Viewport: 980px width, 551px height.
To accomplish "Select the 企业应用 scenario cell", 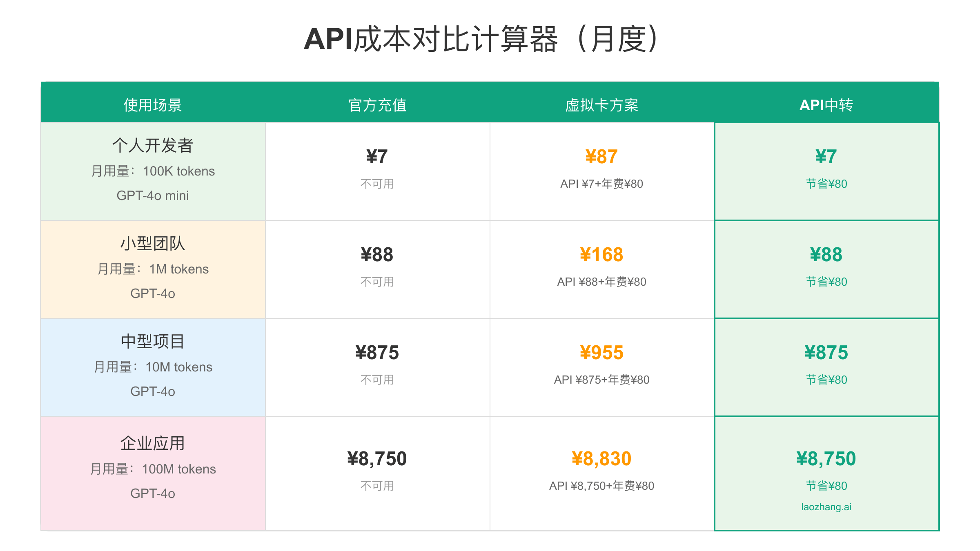I will tap(153, 444).
